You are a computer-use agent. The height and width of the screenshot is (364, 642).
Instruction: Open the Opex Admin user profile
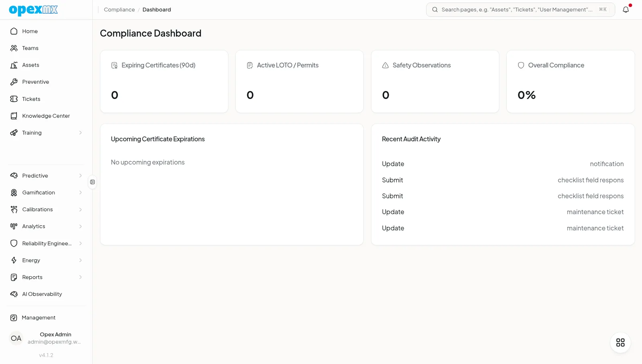(46, 338)
